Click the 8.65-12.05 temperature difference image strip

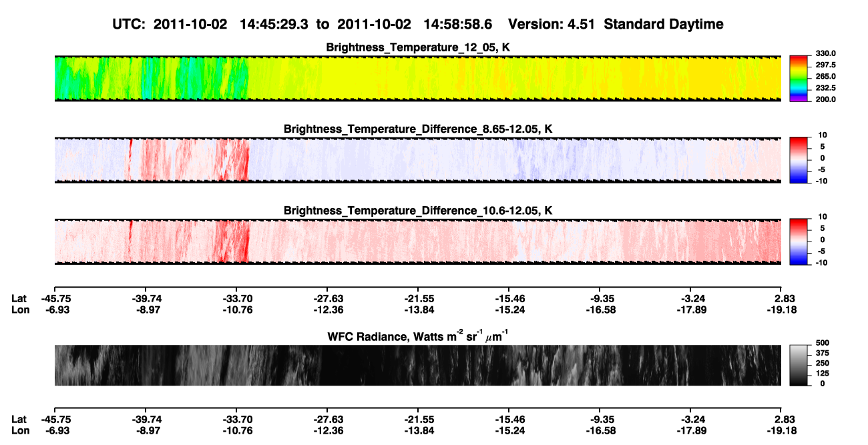pyautogui.click(x=417, y=159)
